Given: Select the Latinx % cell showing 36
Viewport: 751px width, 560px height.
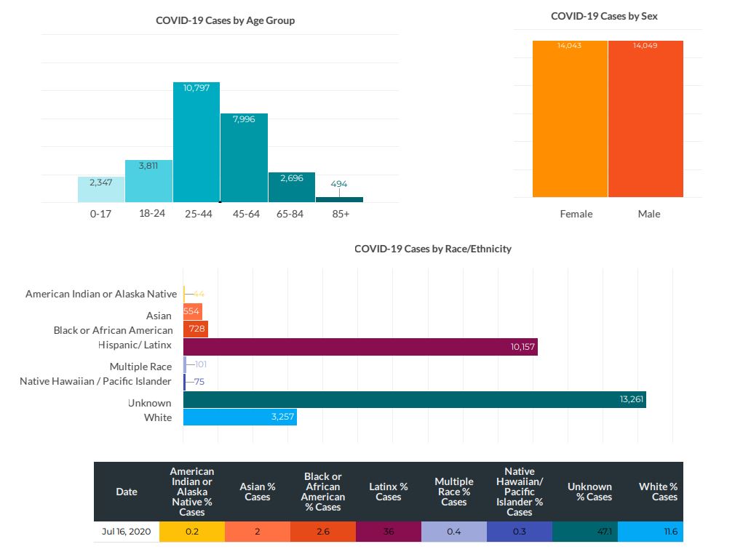Looking at the screenshot, I should [389, 532].
